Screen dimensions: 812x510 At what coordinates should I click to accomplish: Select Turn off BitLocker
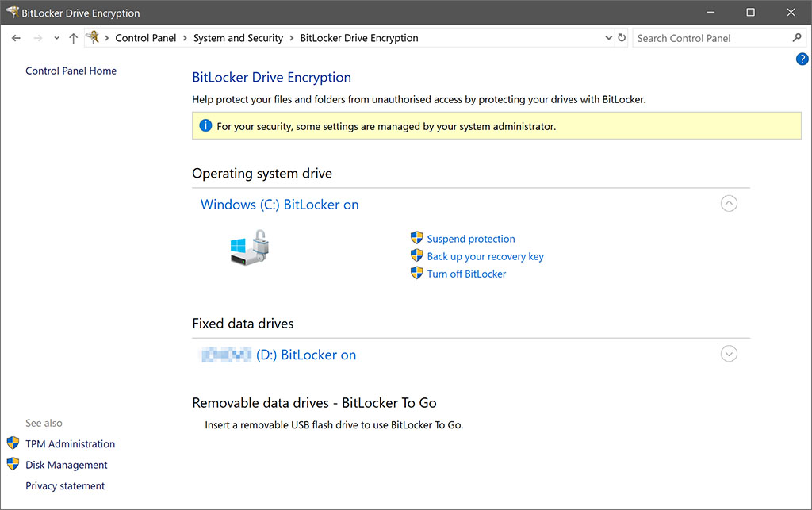(466, 274)
